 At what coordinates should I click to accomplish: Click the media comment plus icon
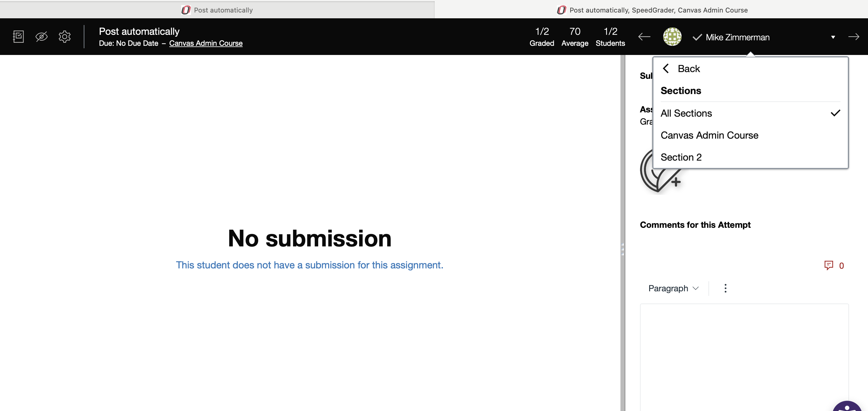click(675, 182)
